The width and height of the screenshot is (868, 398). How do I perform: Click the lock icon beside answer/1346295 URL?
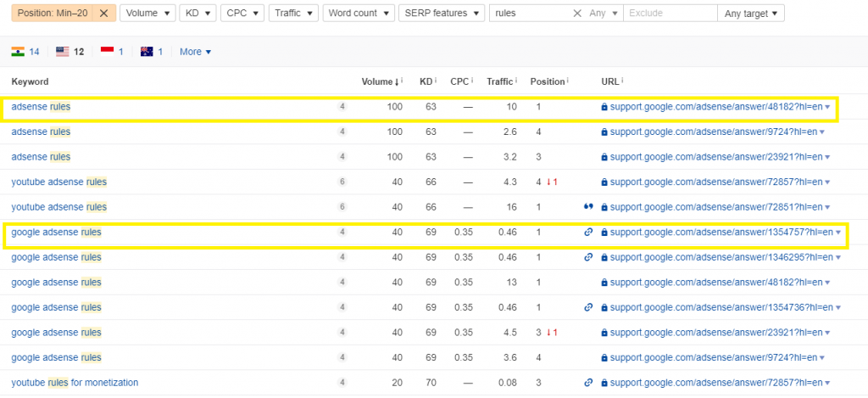604,257
